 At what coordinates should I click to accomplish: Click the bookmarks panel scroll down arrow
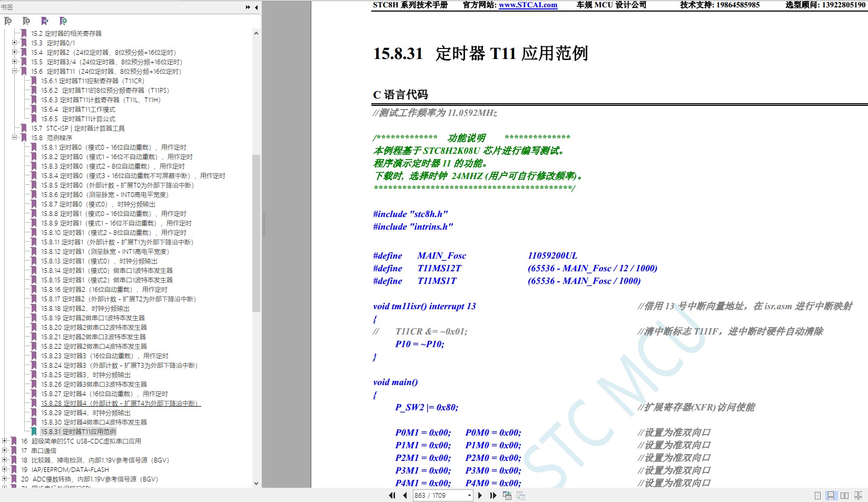click(x=256, y=483)
